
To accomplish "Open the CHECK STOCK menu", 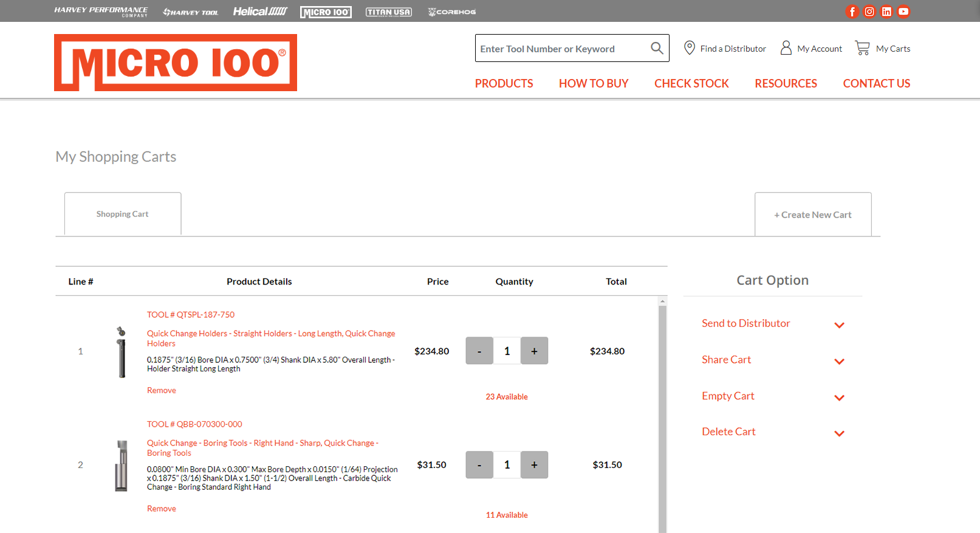I will (691, 84).
